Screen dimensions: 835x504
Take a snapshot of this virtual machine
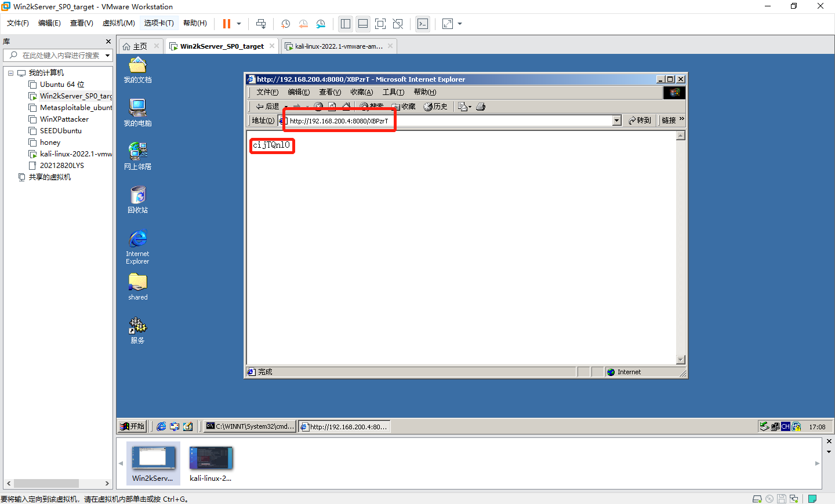pyautogui.click(x=286, y=24)
